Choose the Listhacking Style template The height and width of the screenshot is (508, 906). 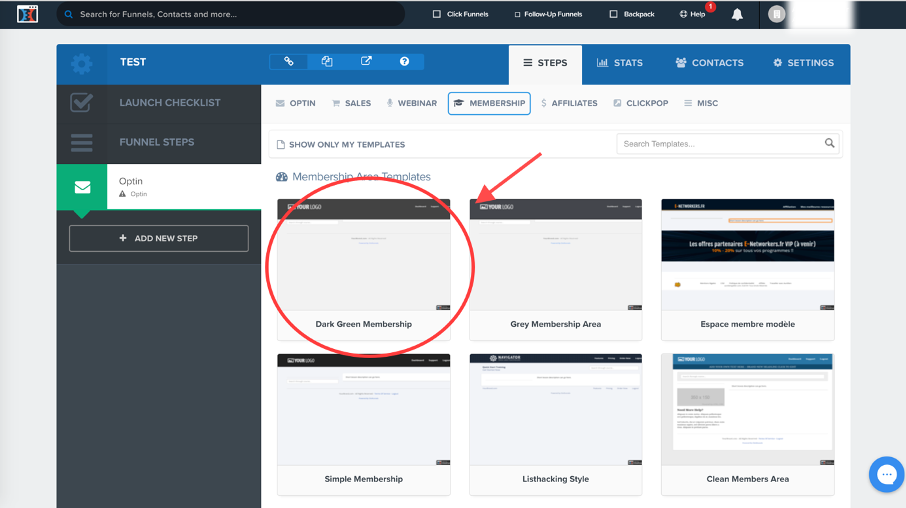tap(555, 424)
